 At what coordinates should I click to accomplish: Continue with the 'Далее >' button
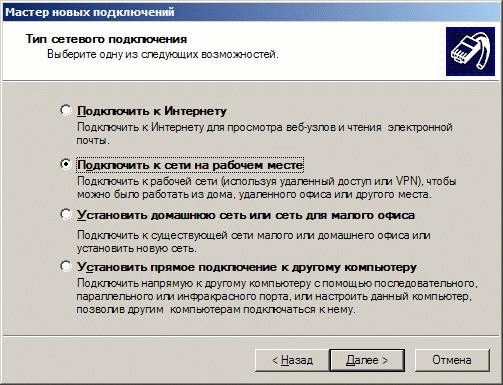(367, 360)
